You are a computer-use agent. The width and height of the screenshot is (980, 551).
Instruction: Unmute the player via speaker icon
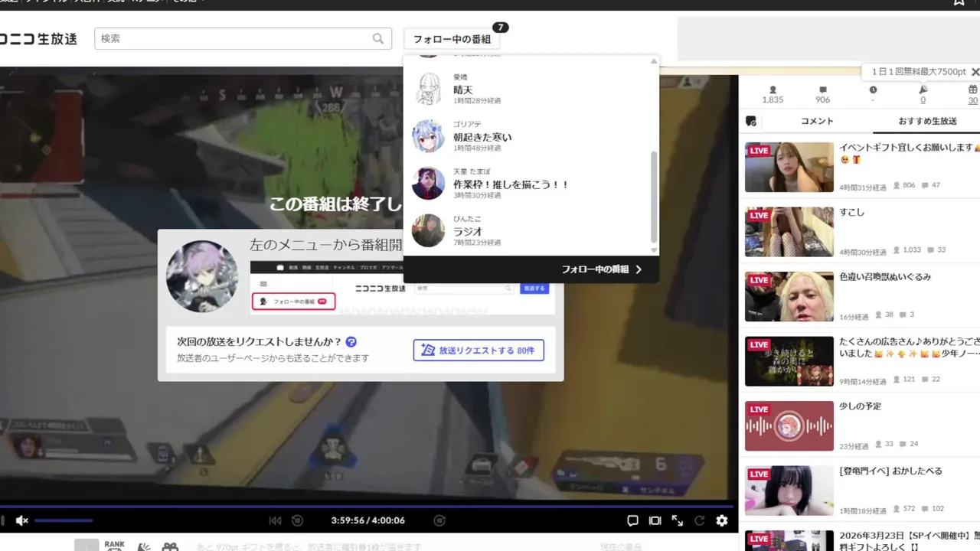coord(22,520)
